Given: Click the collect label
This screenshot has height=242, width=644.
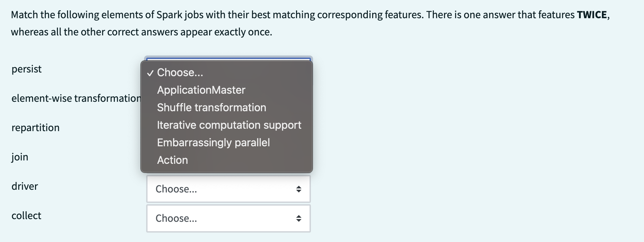Looking at the screenshot, I should tap(26, 215).
